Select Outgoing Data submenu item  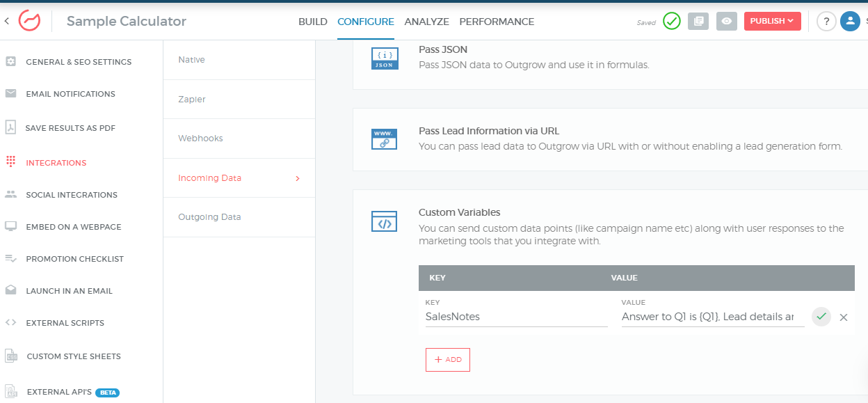(209, 217)
